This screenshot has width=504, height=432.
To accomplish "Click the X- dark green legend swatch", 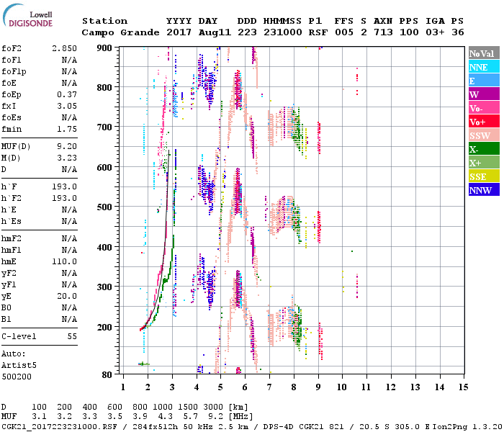I will 481,149.
